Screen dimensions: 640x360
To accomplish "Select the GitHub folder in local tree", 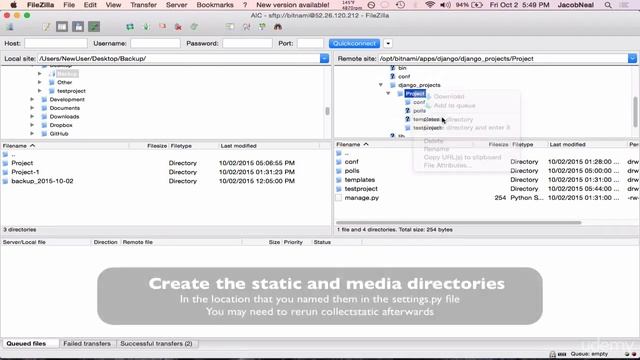I will coord(59,134).
